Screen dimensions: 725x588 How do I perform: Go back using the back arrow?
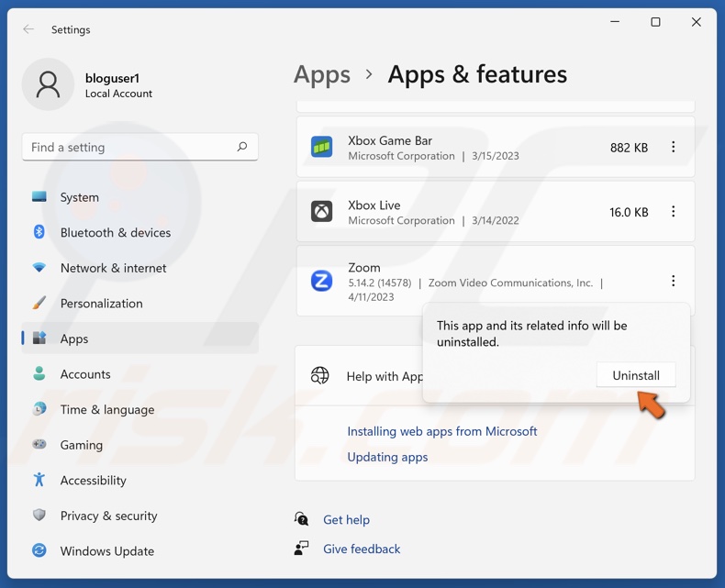(28, 29)
